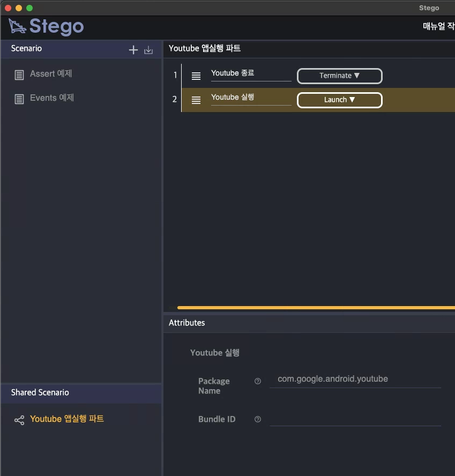The image size is (455, 476).
Task: Open the Terminate action dropdown
Action: 339,76
